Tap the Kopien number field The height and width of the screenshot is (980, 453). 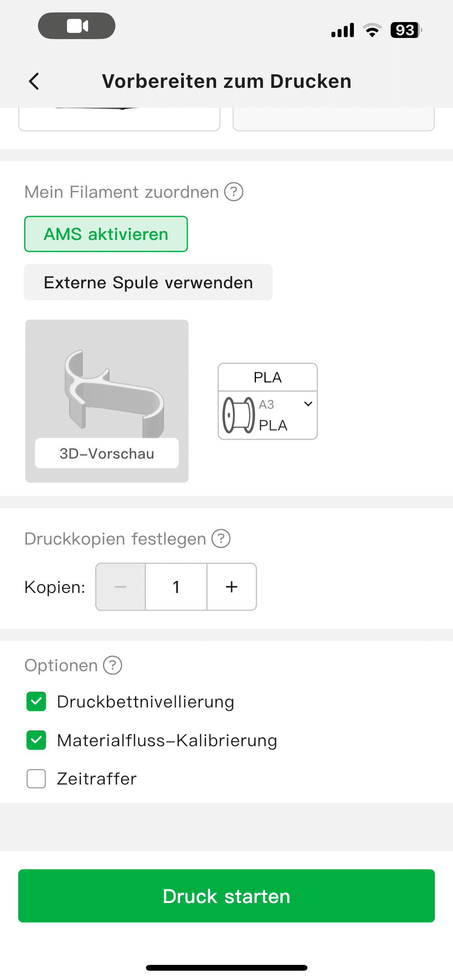pos(176,587)
